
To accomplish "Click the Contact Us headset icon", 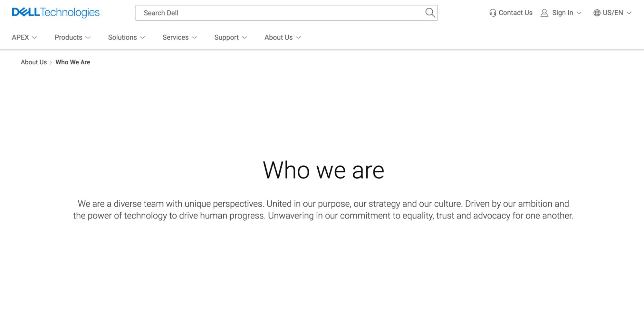I will click(x=493, y=13).
